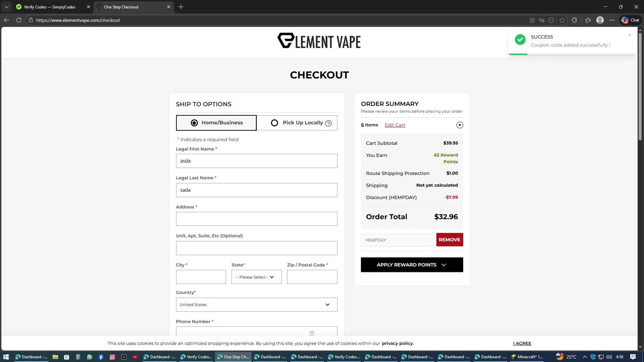This screenshot has width=644, height=362.
Task: Open browser Settings and more menu
Action: pos(612,20)
